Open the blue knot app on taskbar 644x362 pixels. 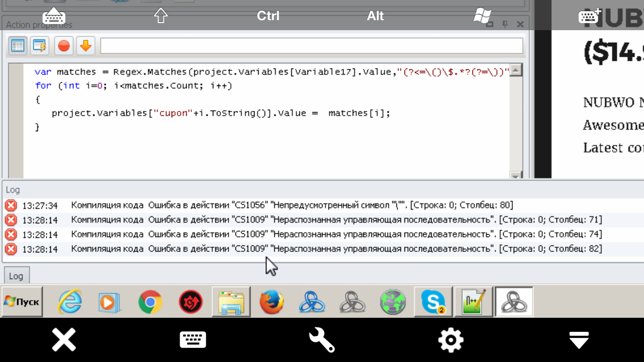pyautogui.click(x=311, y=302)
